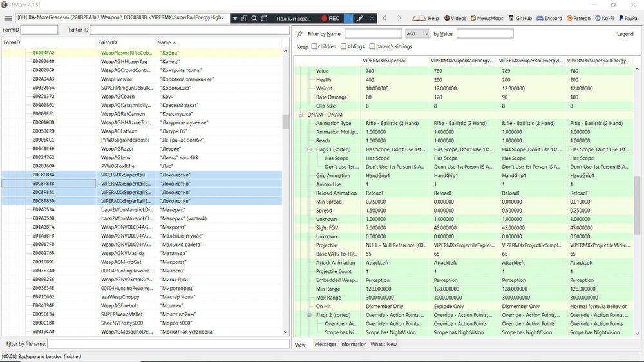
Task: Close the recorder overlay bar
Action: [372, 19]
